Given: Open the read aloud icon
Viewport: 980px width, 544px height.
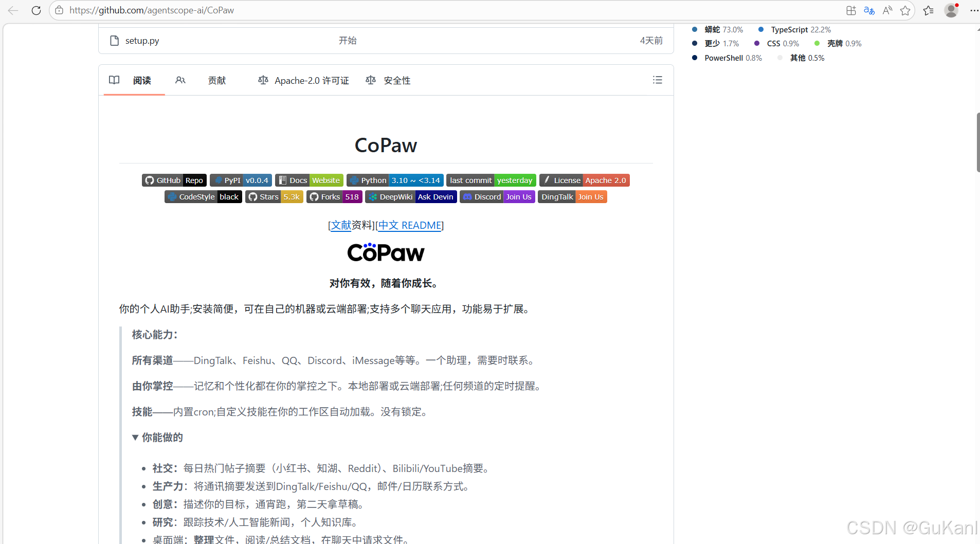Looking at the screenshot, I should pos(887,10).
